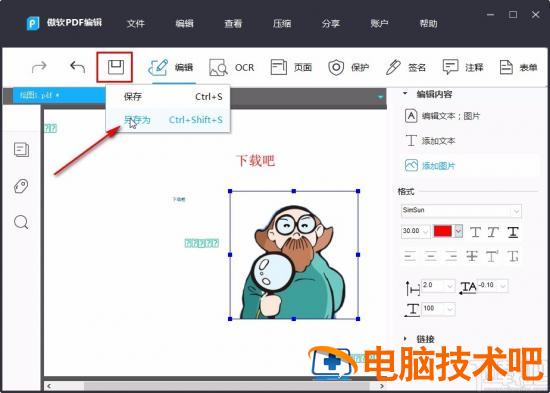Image resolution: width=550 pixels, height=393 pixels.
Task: Open the tab list dropdown arrow
Action: (x=381, y=96)
